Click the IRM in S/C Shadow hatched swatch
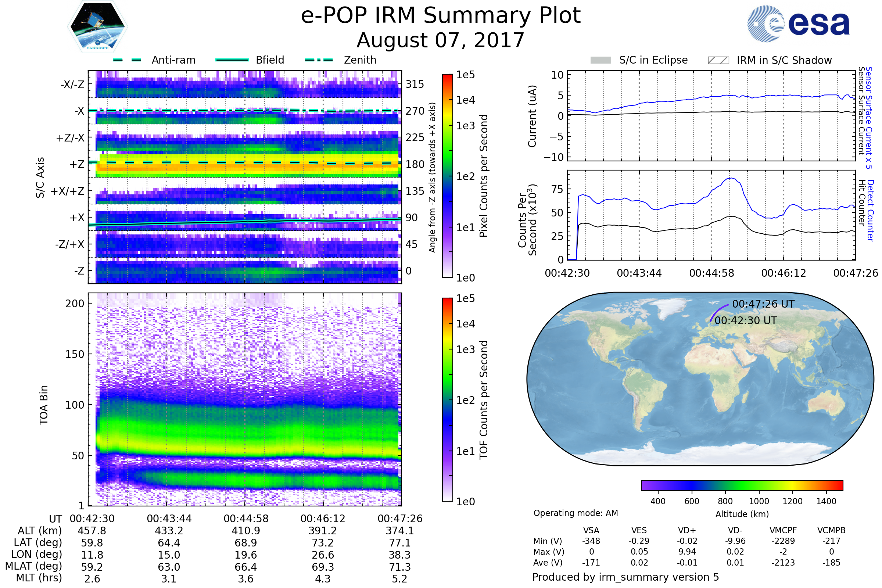Image resolution: width=882 pixels, height=588 pixels. coord(718,60)
